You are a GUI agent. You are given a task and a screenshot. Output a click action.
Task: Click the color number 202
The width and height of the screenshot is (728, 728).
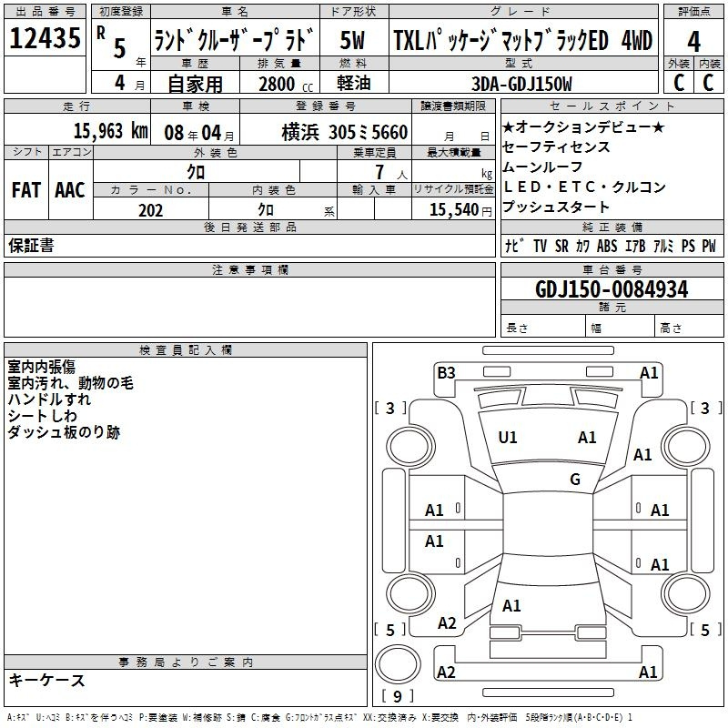(151, 210)
